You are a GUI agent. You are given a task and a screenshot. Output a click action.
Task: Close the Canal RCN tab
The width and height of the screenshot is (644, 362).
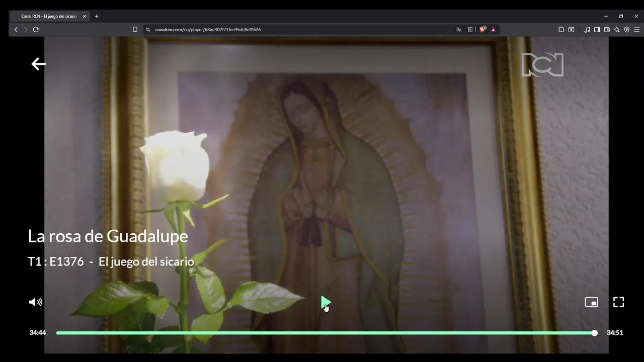click(x=85, y=16)
